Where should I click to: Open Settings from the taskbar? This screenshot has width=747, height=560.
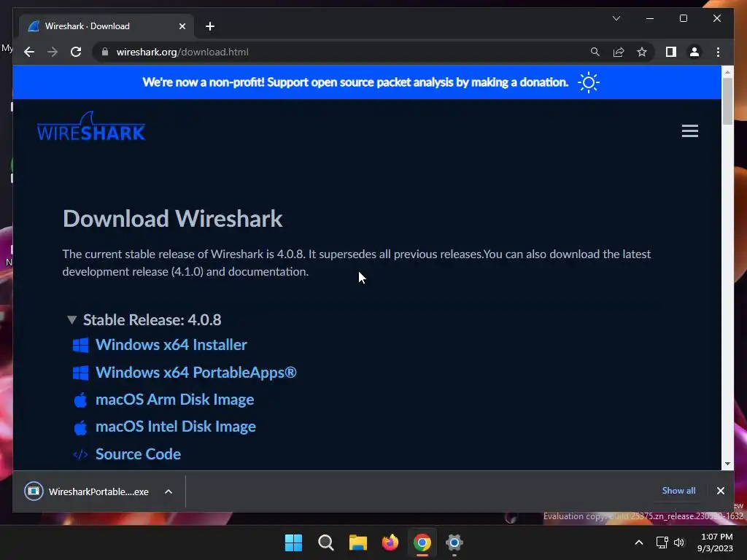pyautogui.click(x=454, y=542)
